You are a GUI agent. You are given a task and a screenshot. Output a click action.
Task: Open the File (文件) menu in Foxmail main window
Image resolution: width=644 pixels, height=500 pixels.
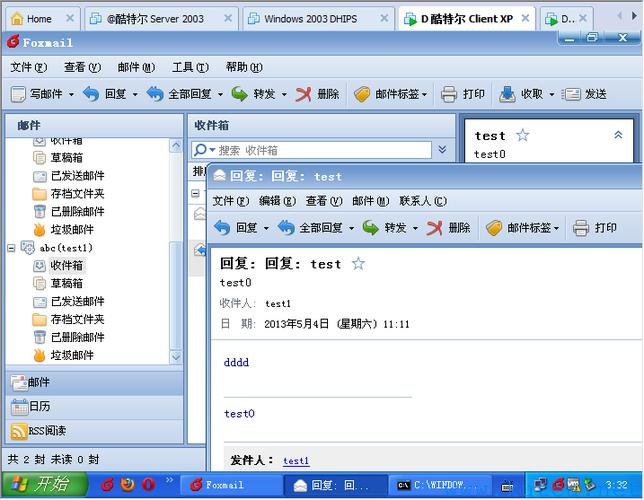pos(28,67)
